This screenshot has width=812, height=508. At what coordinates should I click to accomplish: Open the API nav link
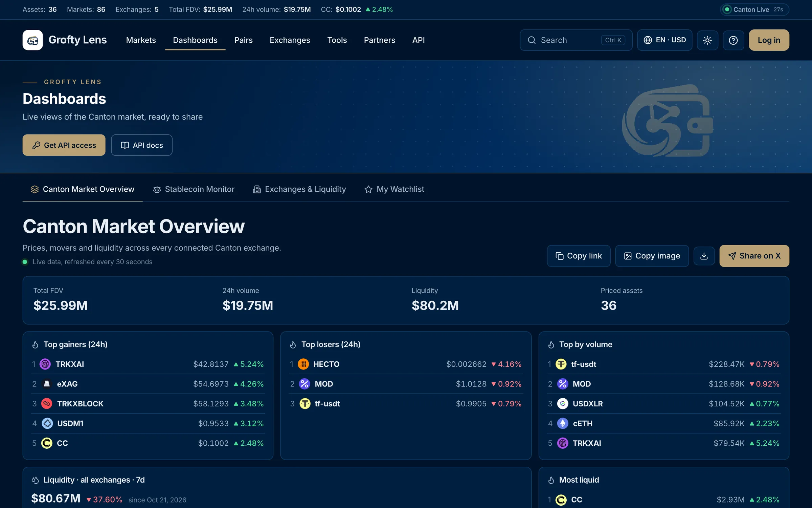click(x=418, y=40)
